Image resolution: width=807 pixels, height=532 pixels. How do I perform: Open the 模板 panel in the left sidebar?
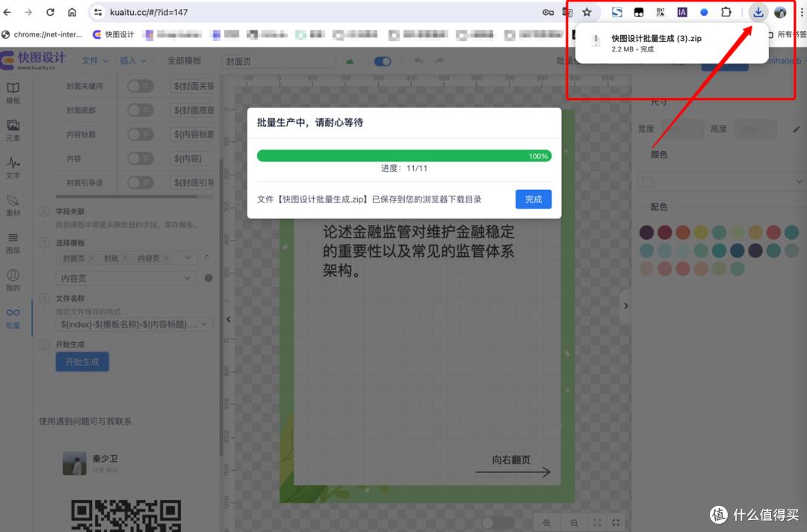(13, 93)
